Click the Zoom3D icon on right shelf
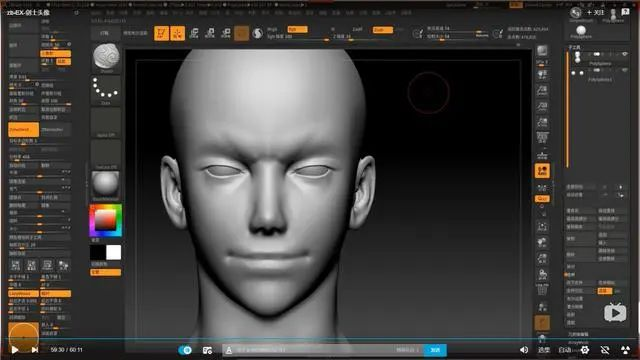Screen dimensions: 640x360 coord(542,258)
